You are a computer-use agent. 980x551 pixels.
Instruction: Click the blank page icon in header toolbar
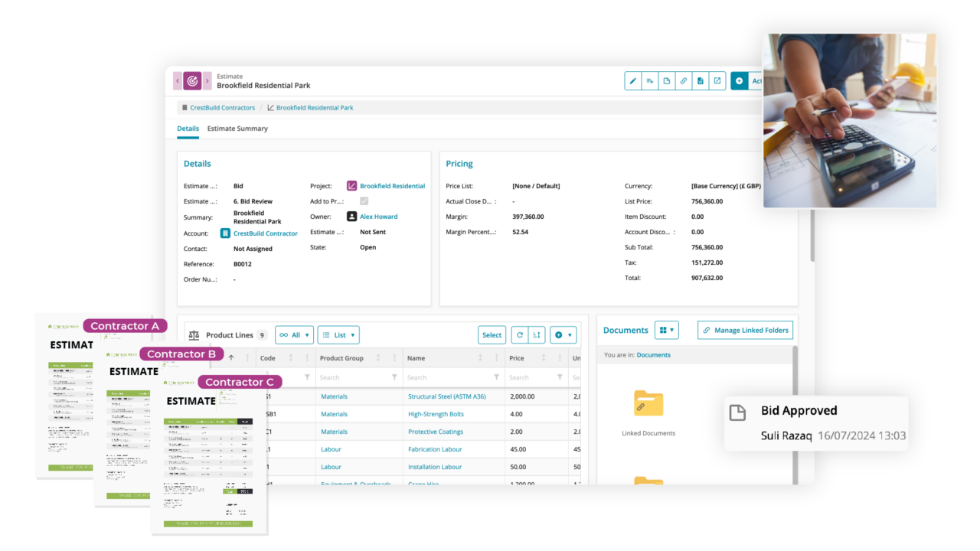667,81
